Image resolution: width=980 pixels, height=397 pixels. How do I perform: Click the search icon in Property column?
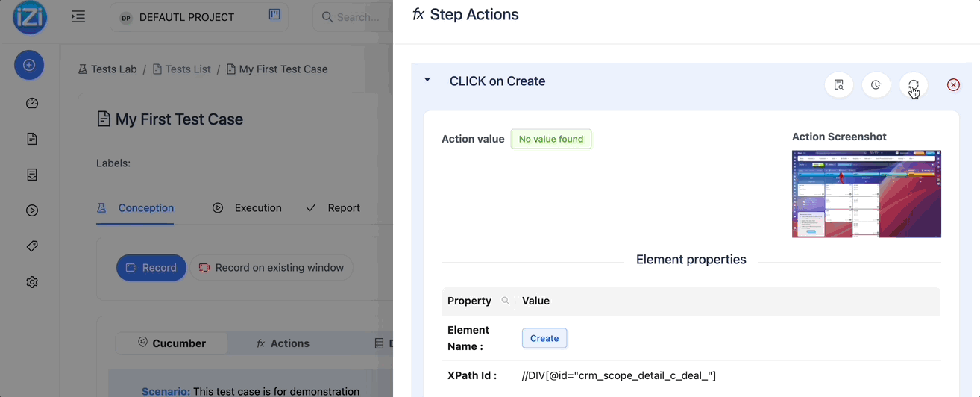pos(506,301)
